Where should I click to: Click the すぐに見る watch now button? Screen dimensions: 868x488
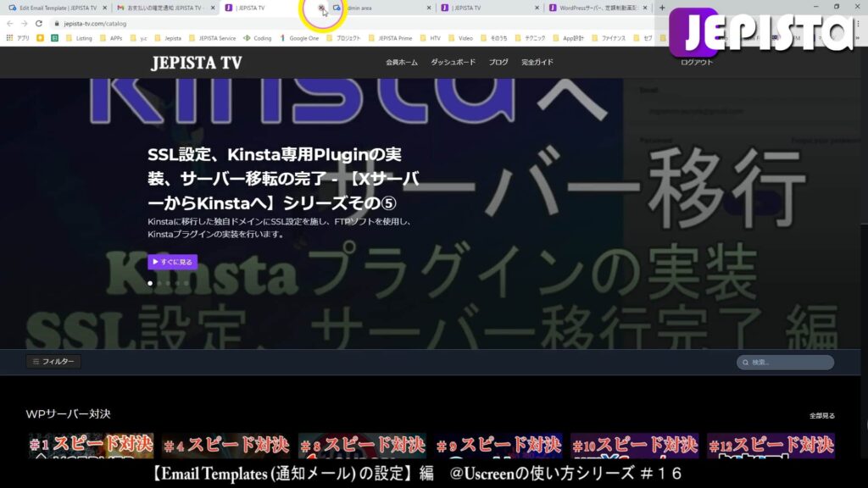pyautogui.click(x=173, y=262)
